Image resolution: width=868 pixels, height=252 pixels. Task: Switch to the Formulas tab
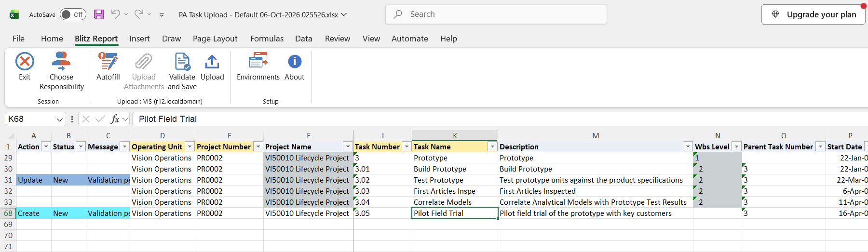tap(267, 39)
